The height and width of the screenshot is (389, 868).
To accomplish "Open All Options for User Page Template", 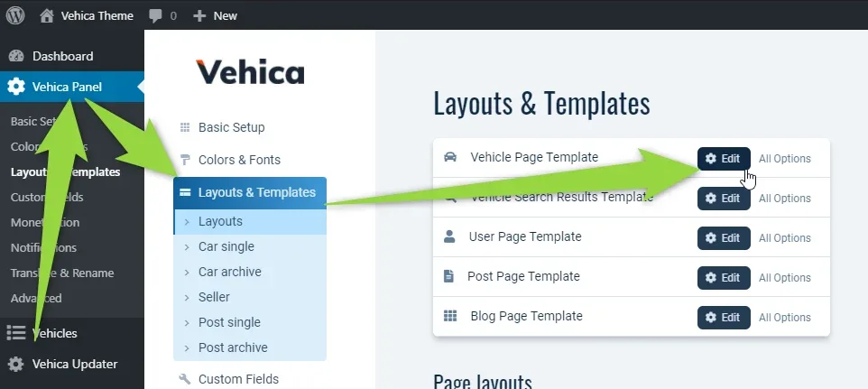I will (x=784, y=238).
